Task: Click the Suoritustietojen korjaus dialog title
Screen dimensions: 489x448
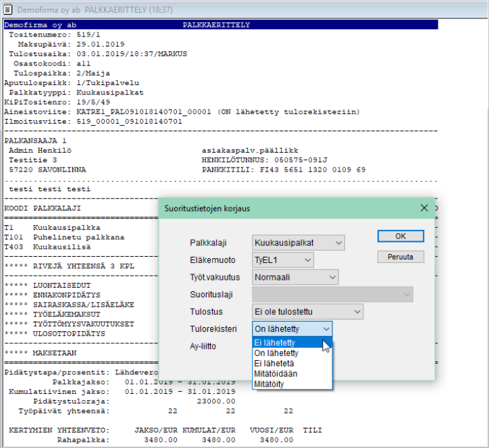Action: [207, 208]
